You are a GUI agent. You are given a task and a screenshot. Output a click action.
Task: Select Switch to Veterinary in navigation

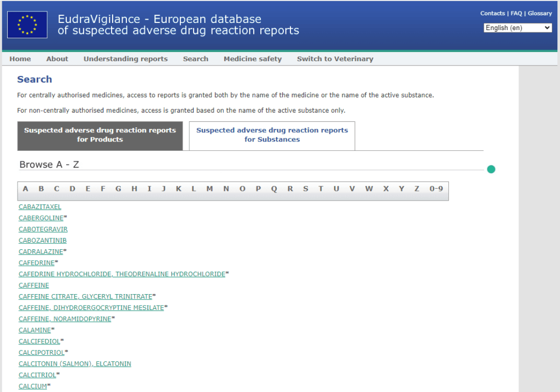point(335,59)
